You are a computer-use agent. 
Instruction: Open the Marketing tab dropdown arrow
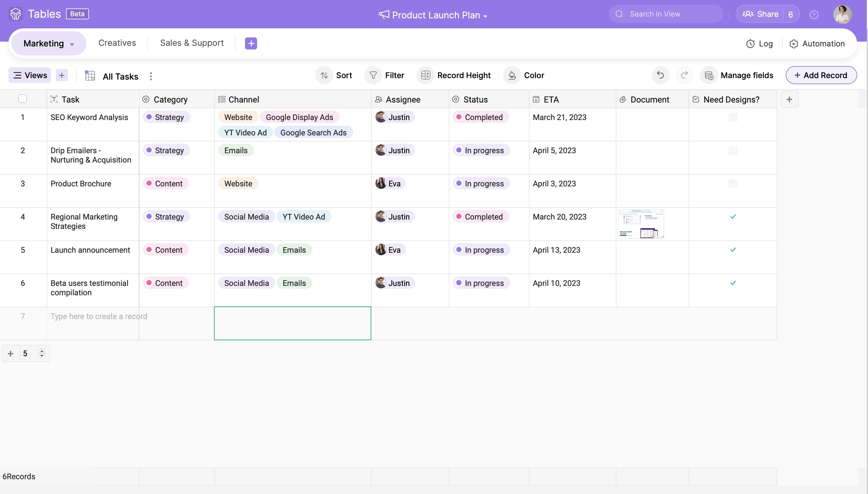point(72,44)
